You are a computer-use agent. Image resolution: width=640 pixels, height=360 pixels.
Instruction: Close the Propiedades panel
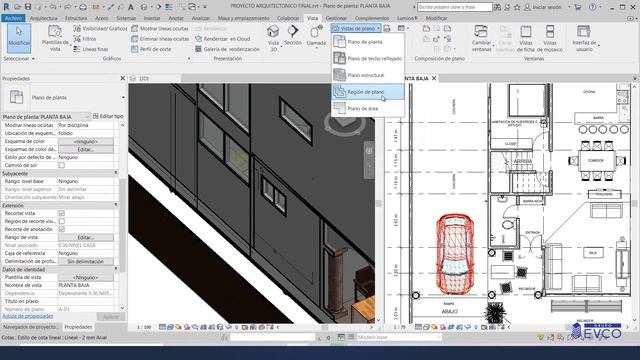point(122,78)
